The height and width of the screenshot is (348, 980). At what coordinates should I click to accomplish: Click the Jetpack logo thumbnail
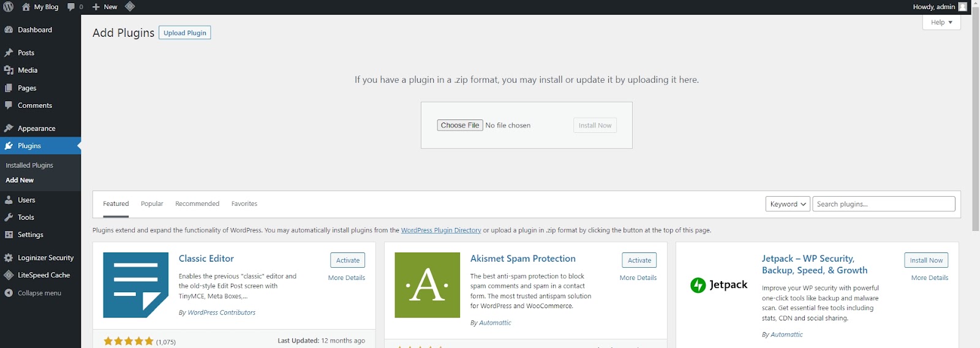point(718,285)
